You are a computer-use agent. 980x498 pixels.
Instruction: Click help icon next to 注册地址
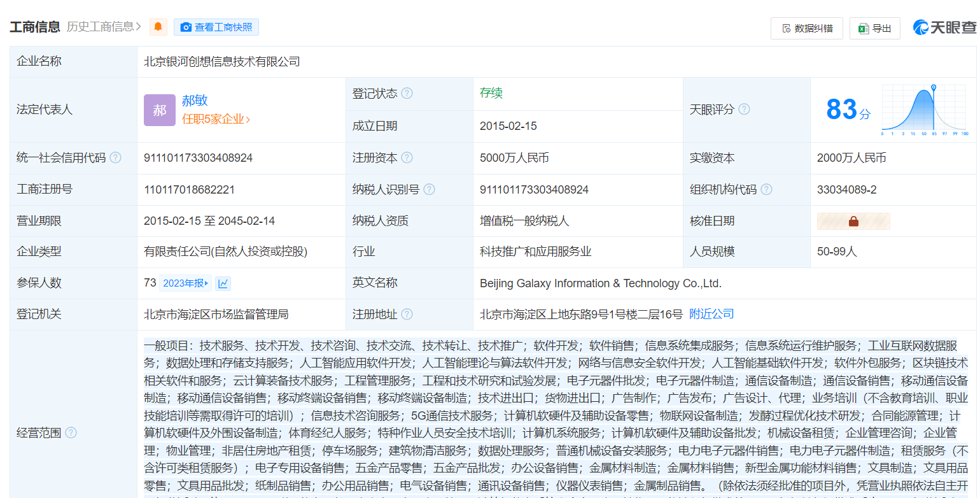[407, 315]
